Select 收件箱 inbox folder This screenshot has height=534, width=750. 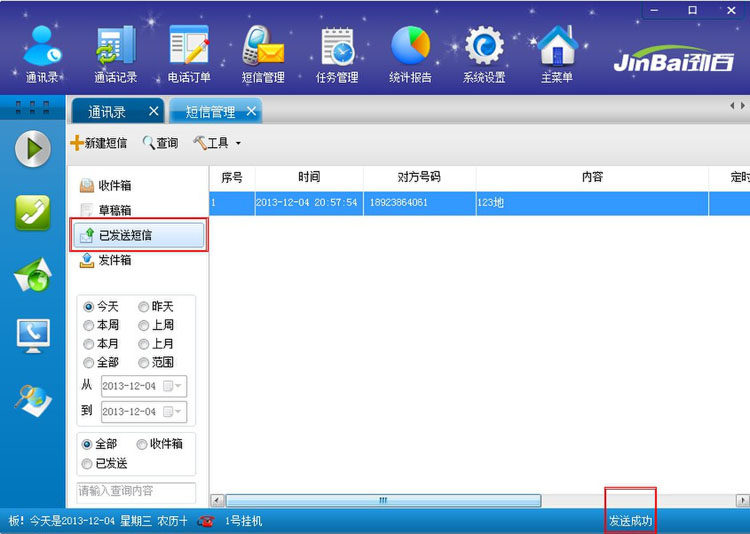114,186
